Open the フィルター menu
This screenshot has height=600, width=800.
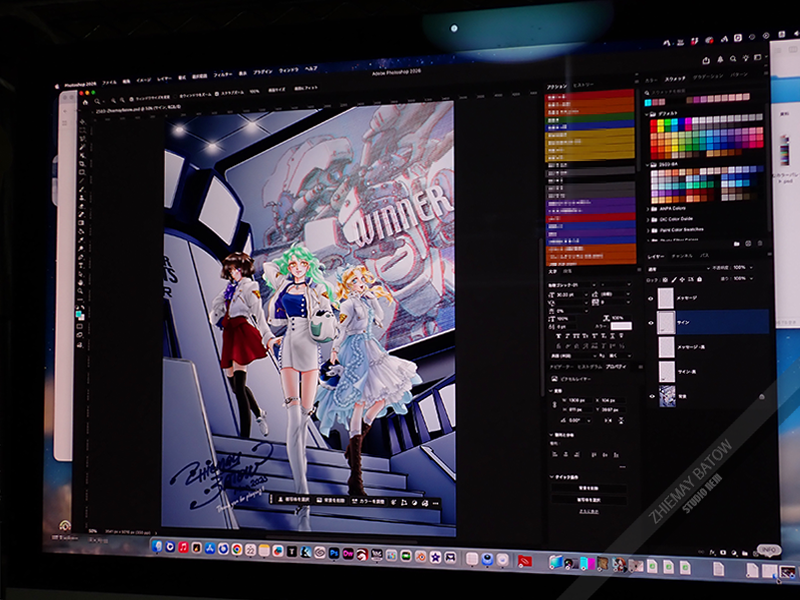point(222,75)
